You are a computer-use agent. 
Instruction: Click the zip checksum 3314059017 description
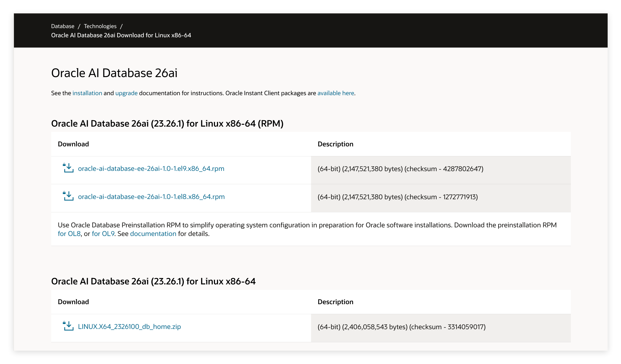pos(401,327)
